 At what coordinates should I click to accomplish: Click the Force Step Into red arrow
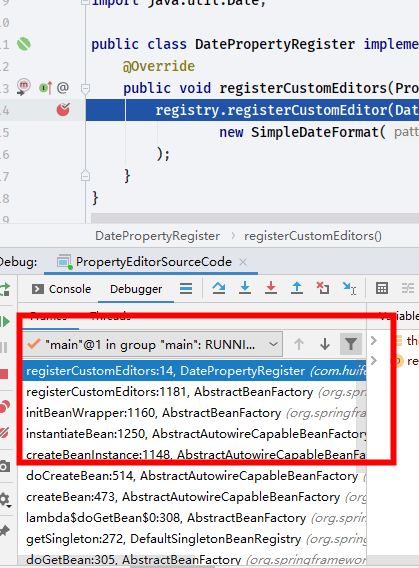coord(271,288)
